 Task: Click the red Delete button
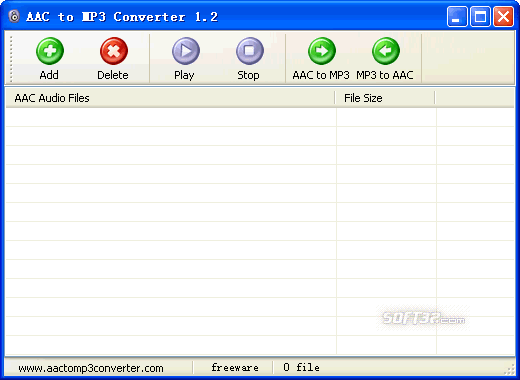pos(113,58)
